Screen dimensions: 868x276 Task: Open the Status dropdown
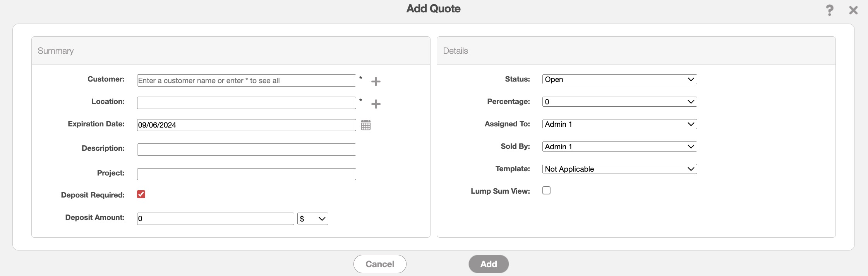[619, 79]
